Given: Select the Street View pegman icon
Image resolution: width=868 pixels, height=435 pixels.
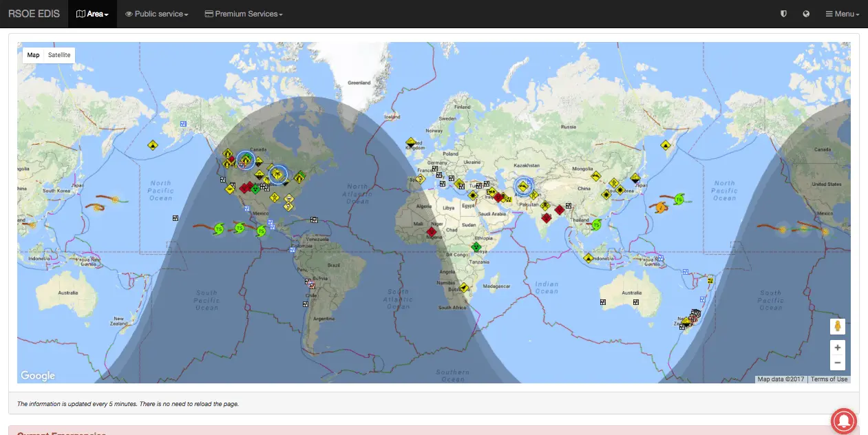Looking at the screenshot, I should 837,326.
